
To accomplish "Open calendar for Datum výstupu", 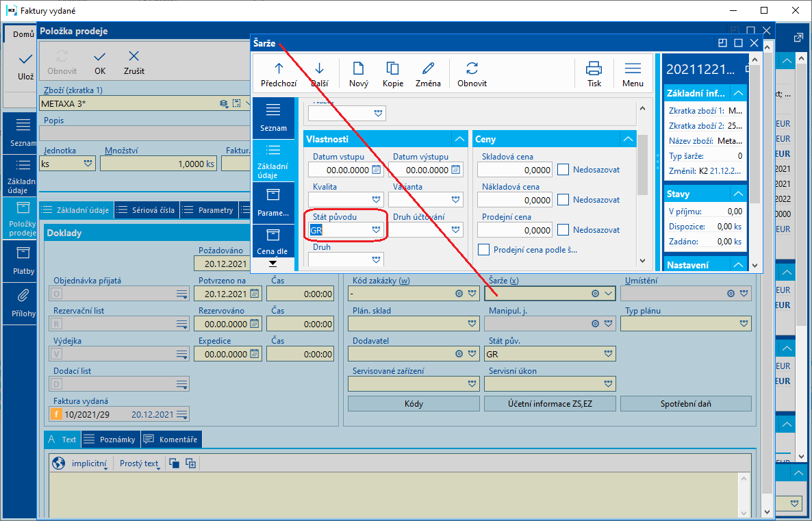I will click(456, 169).
